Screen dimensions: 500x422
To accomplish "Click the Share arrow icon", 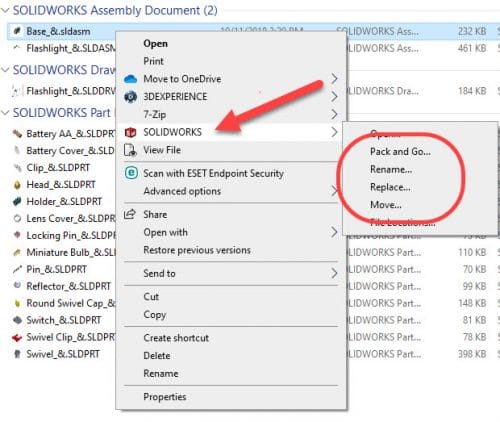I will pyautogui.click(x=130, y=214).
